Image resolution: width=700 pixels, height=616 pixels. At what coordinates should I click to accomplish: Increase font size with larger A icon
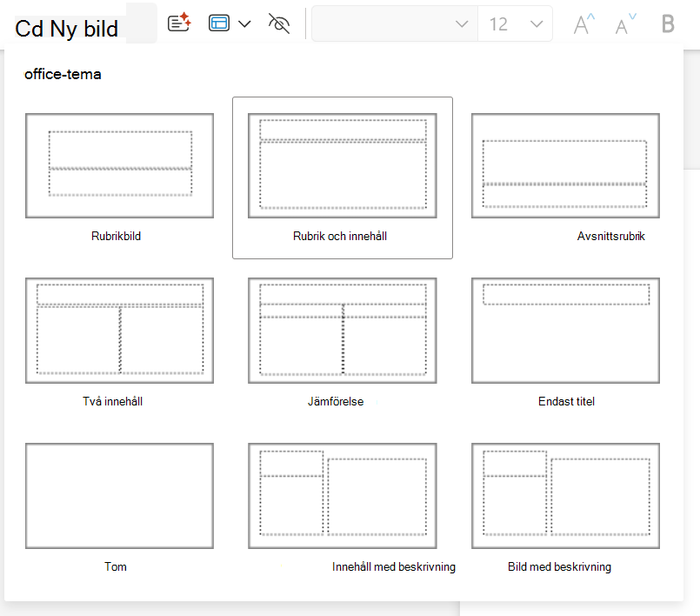pos(584,24)
